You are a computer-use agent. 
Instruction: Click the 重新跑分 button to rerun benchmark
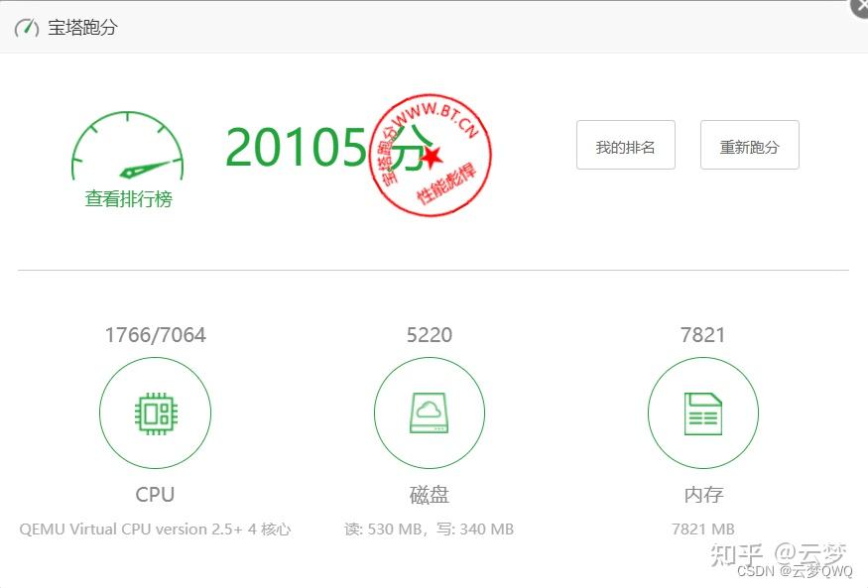(750, 145)
